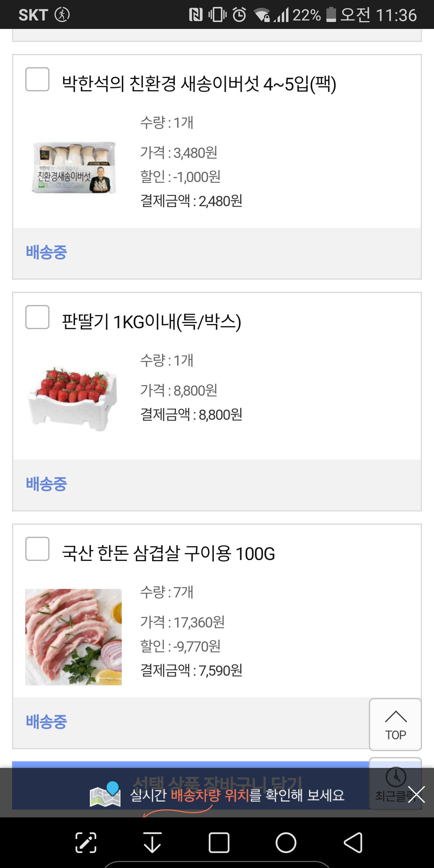Open the mushroom product thumbnail

[x=74, y=168]
